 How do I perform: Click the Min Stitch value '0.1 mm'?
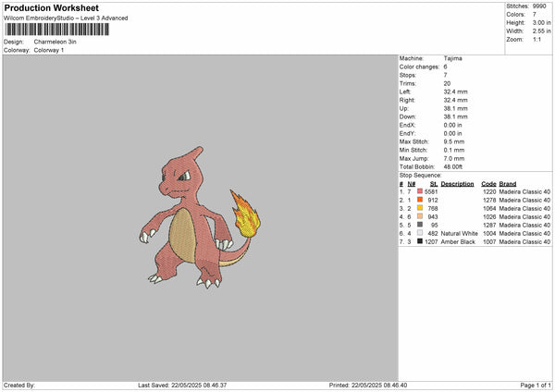point(454,150)
